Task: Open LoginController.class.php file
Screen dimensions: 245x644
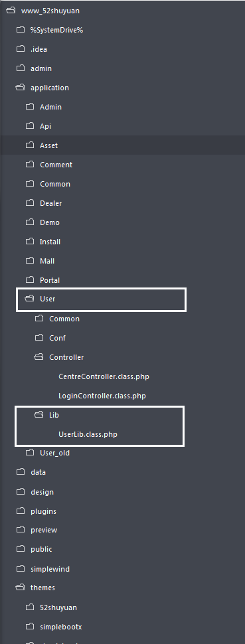Action: (x=102, y=396)
